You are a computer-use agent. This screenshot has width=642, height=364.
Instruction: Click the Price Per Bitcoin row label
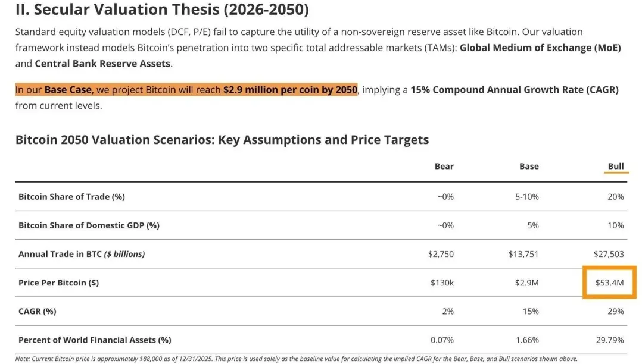[59, 283]
